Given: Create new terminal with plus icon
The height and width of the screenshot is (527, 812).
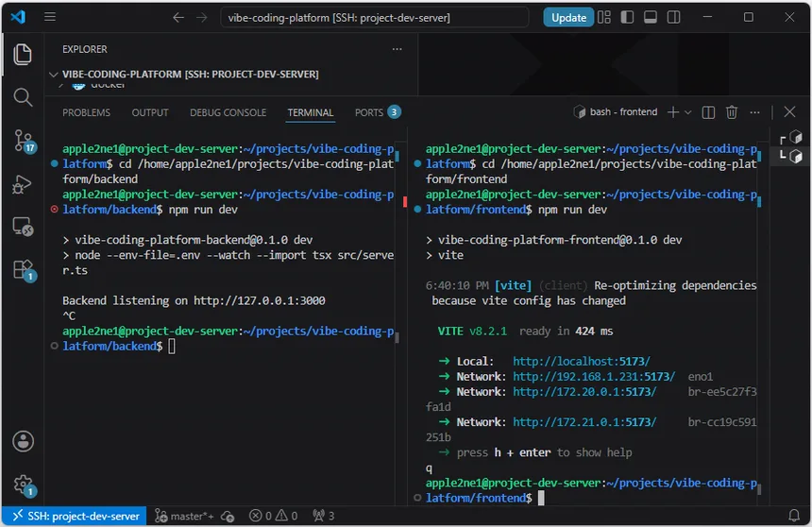Looking at the screenshot, I should coord(672,112).
